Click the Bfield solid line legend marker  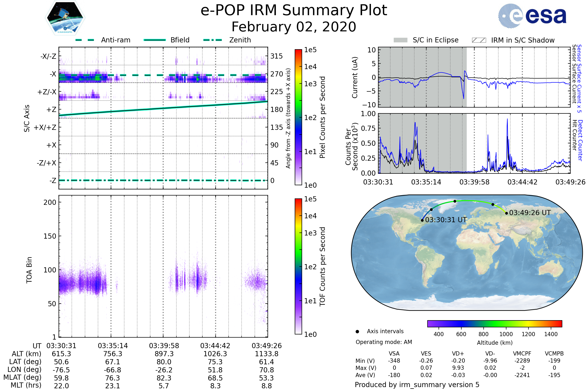click(155, 40)
